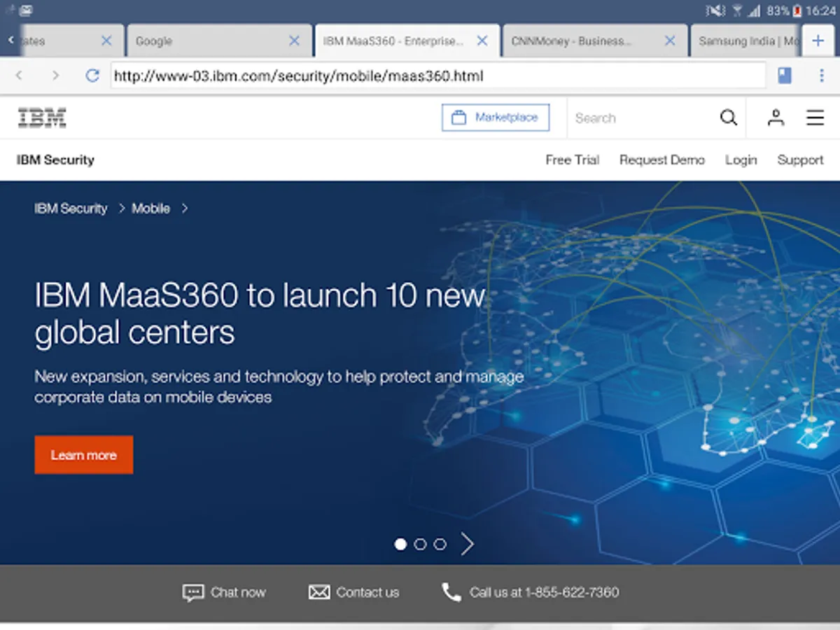Click the search magnifier icon
The image size is (840, 630).
(x=729, y=118)
